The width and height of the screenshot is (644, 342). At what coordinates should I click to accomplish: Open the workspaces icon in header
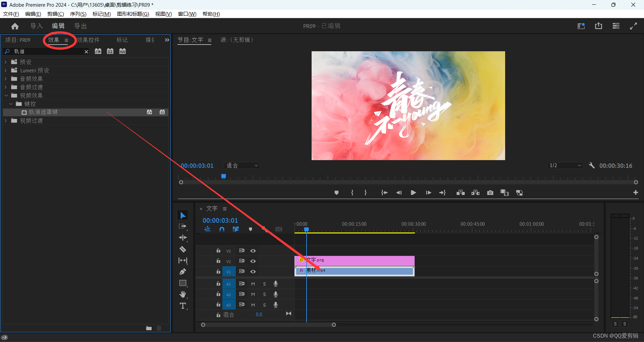coord(616,26)
